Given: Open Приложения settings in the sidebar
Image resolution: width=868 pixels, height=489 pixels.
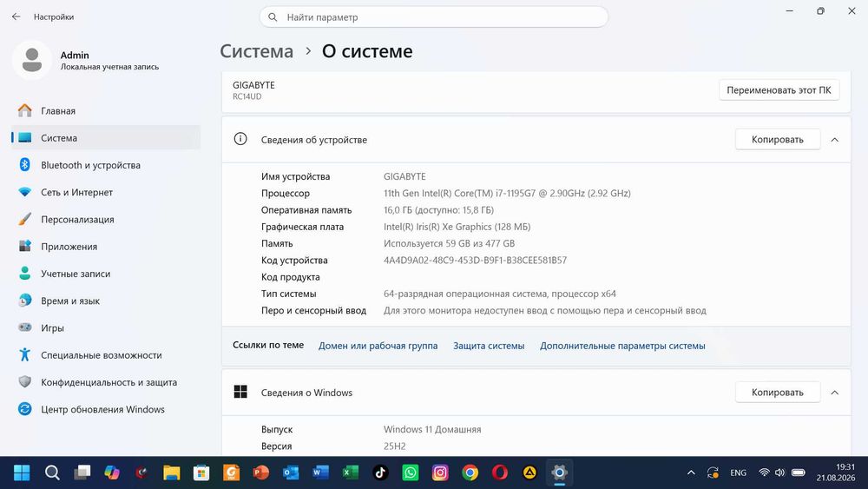Looking at the screenshot, I should [x=106, y=246].
